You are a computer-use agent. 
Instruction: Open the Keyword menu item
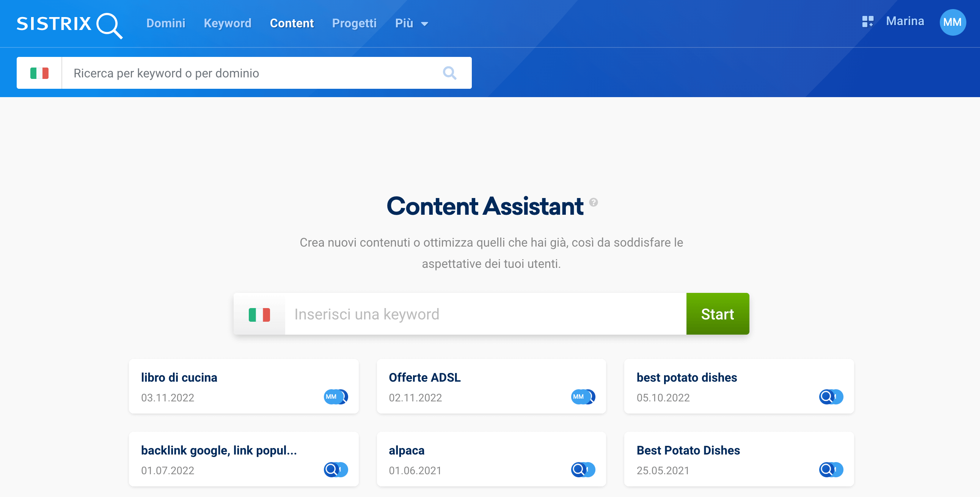coord(228,23)
